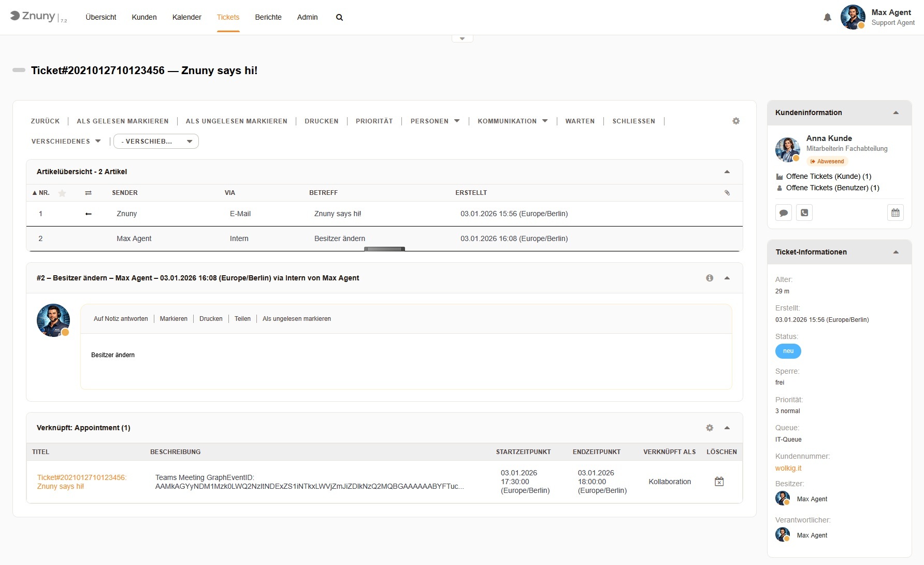Open calendar icon in Kundeninformation panel

tap(895, 213)
